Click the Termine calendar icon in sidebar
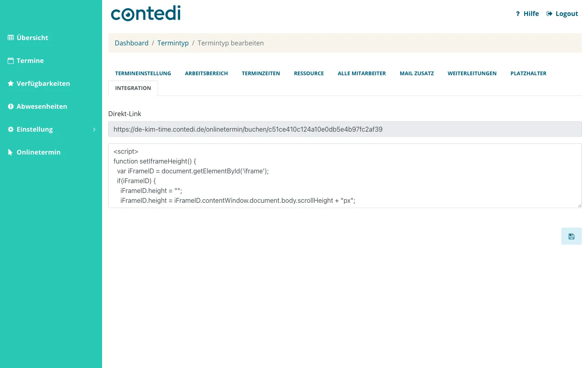This screenshot has height=368, width=588. pos(11,61)
